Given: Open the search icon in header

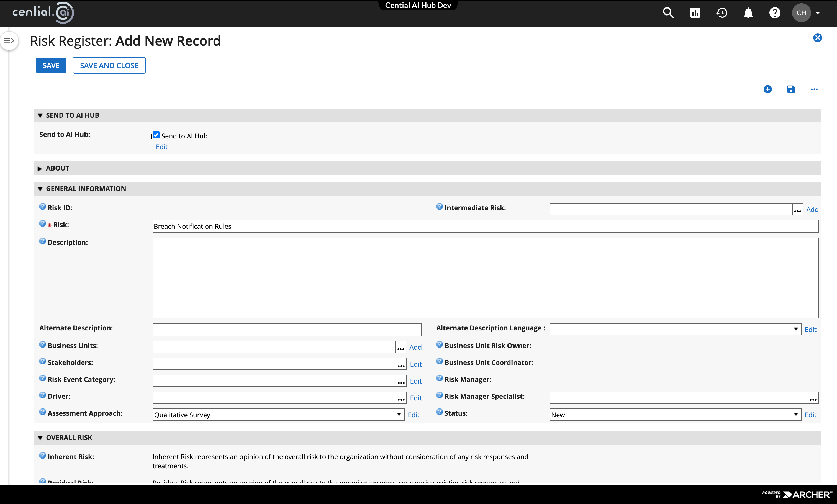Looking at the screenshot, I should (x=668, y=13).
